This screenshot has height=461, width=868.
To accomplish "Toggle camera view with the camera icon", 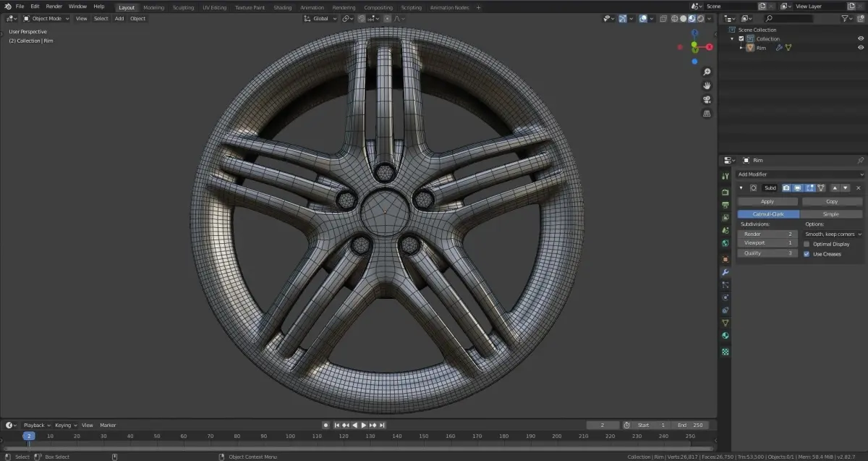I will [x=707, y=99].
